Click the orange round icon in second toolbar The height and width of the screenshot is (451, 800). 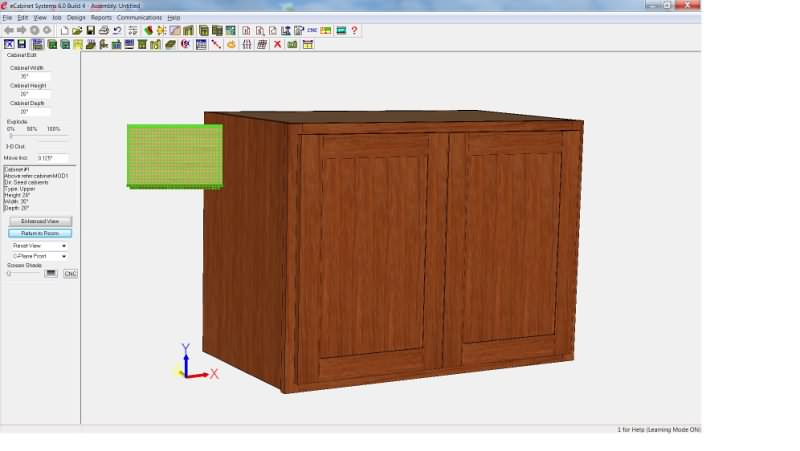(231, 44)
